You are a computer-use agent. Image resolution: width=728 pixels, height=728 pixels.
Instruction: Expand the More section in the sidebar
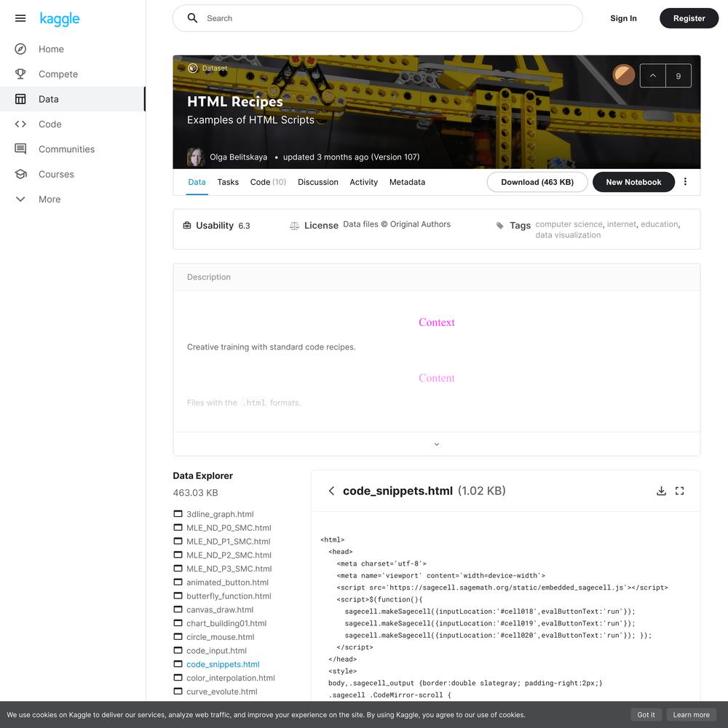50,199
